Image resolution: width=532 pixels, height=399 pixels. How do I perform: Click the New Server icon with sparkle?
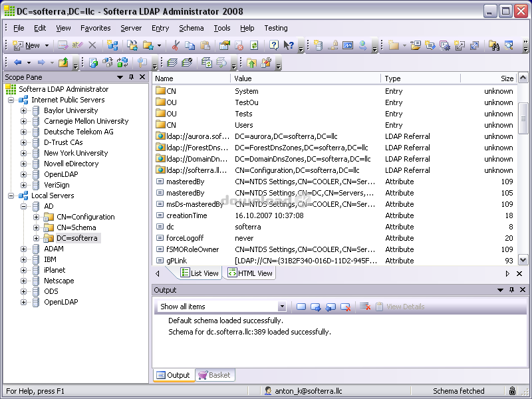tap(318, 45)
